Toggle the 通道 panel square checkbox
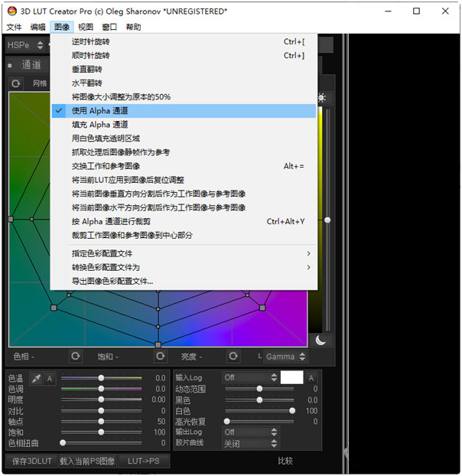Image resolution: width=462 pixels, height=476 pixels. [x=10, y=65]
